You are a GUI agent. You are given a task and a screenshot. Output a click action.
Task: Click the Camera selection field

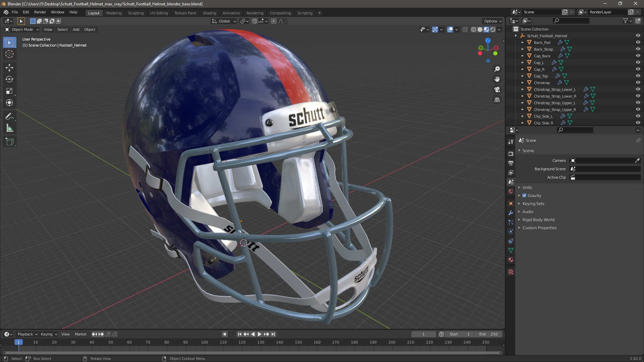(602, 161)
